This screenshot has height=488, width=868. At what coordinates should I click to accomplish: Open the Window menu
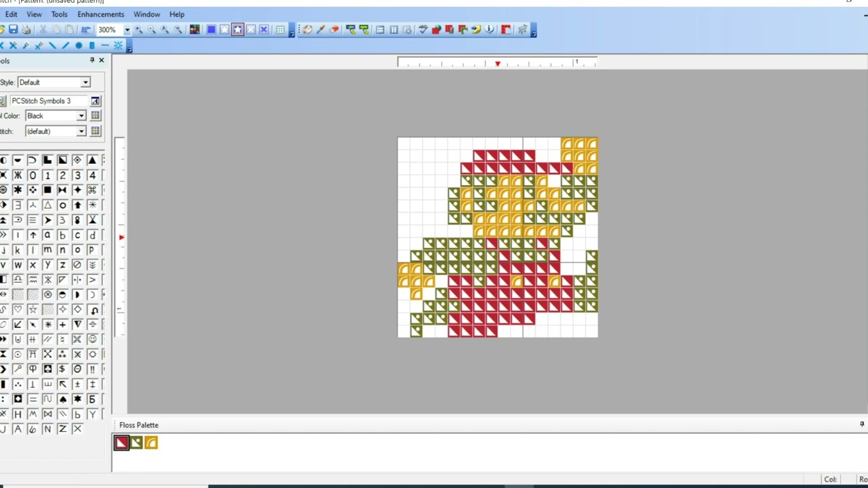tap(146, 14)
